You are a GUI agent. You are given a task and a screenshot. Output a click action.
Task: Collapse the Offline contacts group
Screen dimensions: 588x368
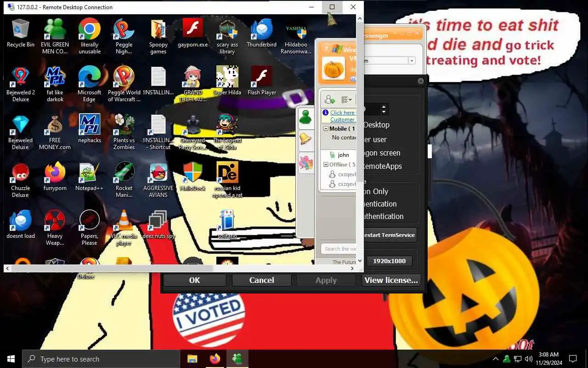tap(326, 164)
